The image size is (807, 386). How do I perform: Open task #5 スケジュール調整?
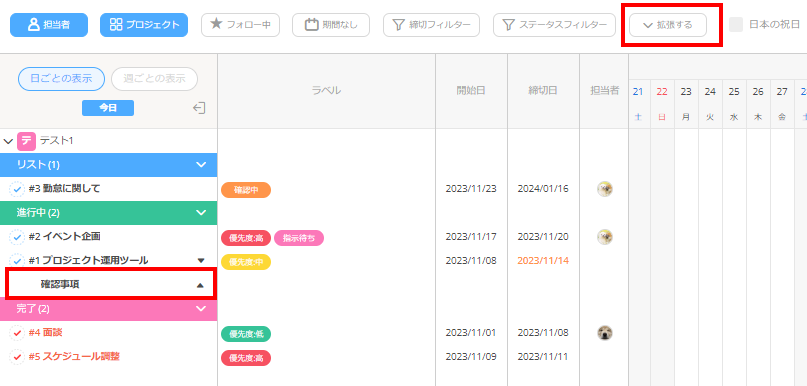(75, 356)
